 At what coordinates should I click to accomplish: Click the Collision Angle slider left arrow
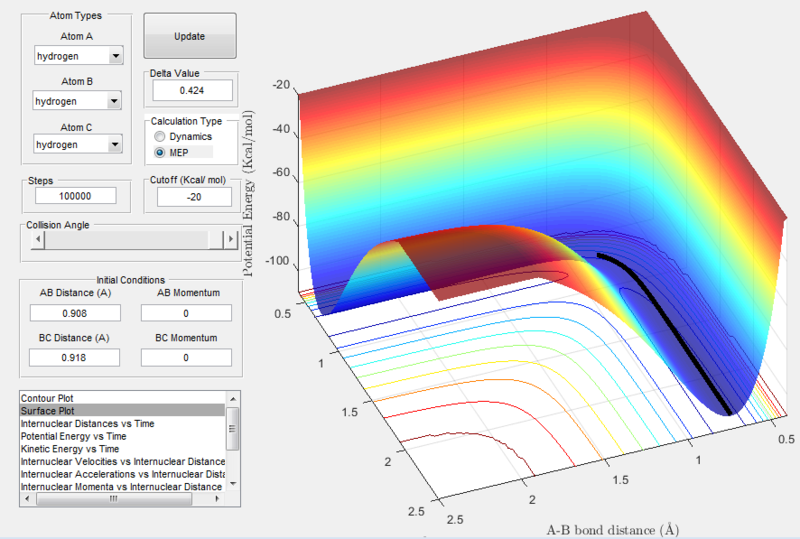pyautogui.click(x=38, y=240)
